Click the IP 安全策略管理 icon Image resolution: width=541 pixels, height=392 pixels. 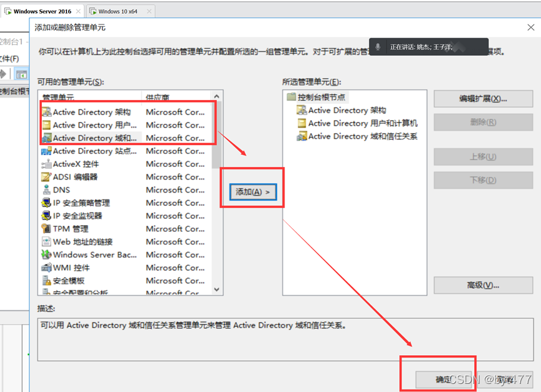46,203
